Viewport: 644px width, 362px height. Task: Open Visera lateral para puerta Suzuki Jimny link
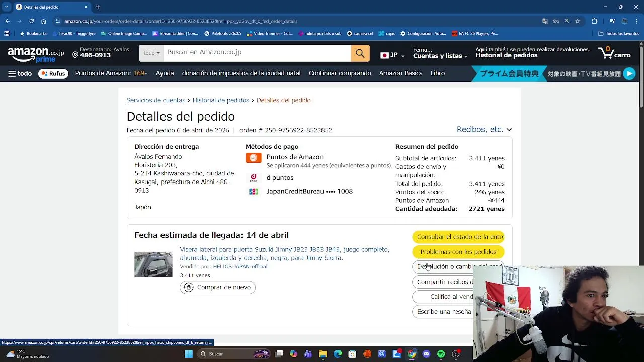(x=284, y=253)
